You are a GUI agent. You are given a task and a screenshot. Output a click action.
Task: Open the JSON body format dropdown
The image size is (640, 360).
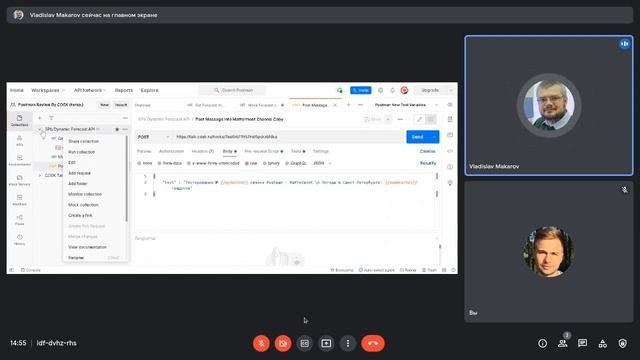pos(322,163)
